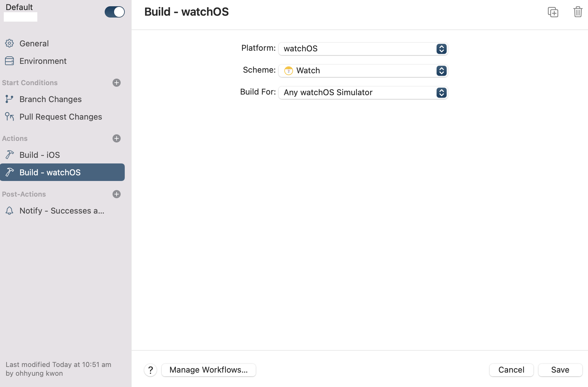Screen dimensions: 588x387
Task: Open the Scheme dropdown
Action: pos(363,71)
